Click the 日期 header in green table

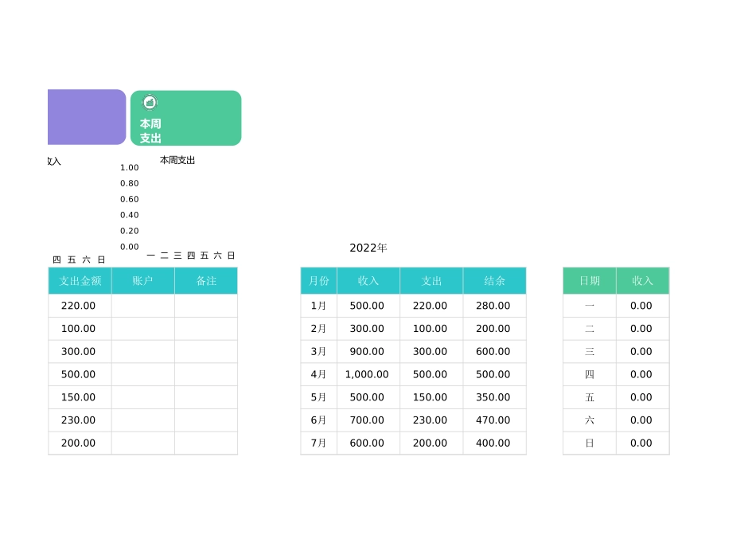589,281
